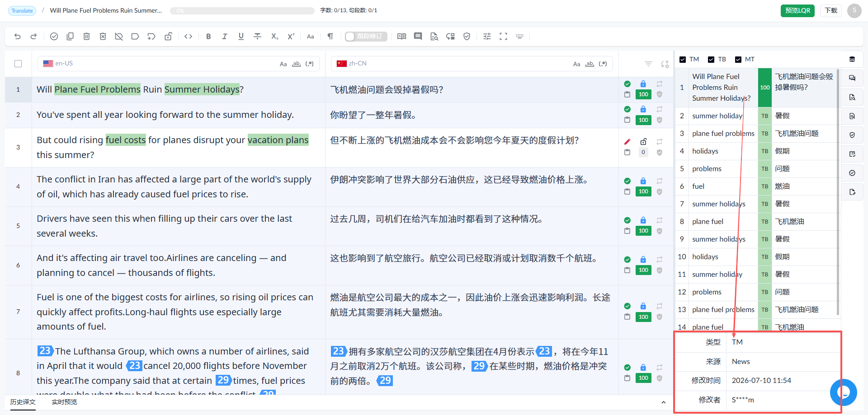The image size is (868, 415).
Task: Click the lock segment icon in toolbar
Action: point(168,37)
